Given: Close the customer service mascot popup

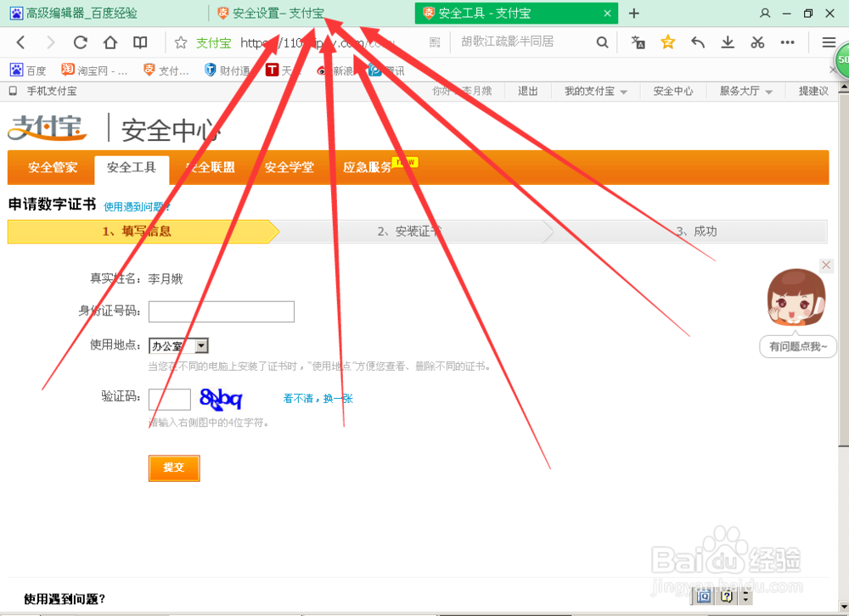Looking at the screenshot, I should pyautogui.click(x=826, y=265).
